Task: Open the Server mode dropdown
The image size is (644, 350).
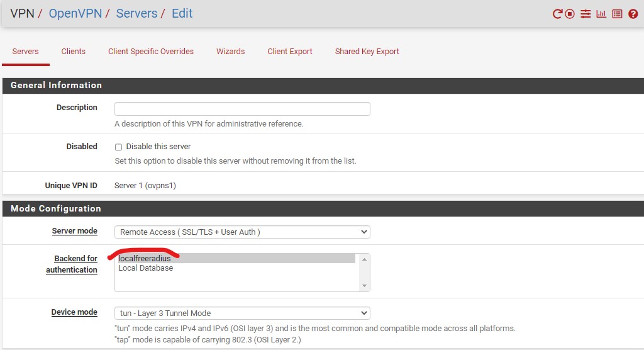Action: click(242, 232)
